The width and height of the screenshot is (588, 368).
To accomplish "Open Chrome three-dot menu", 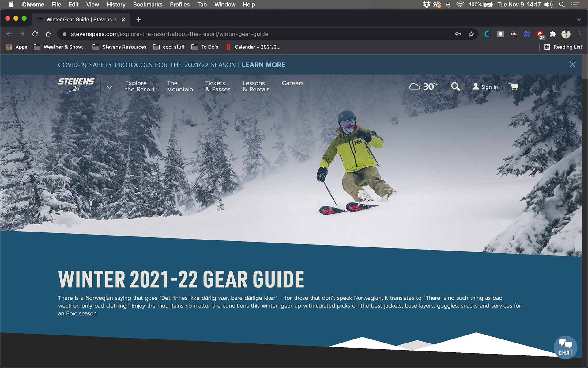I will pos(579,34).
